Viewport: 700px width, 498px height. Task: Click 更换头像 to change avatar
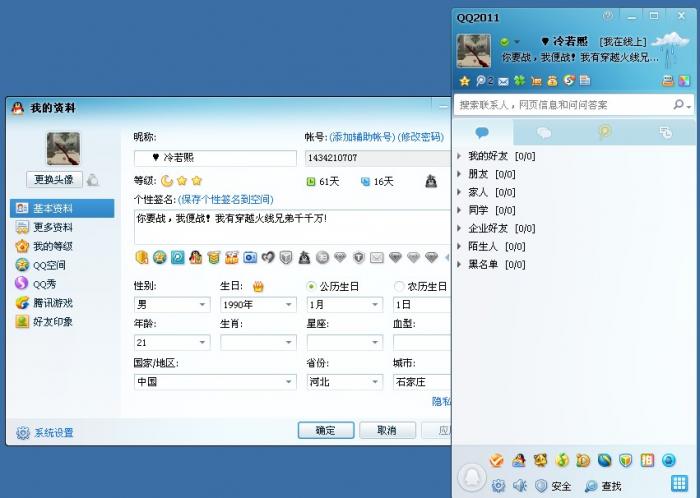click(x=54, y=179)
